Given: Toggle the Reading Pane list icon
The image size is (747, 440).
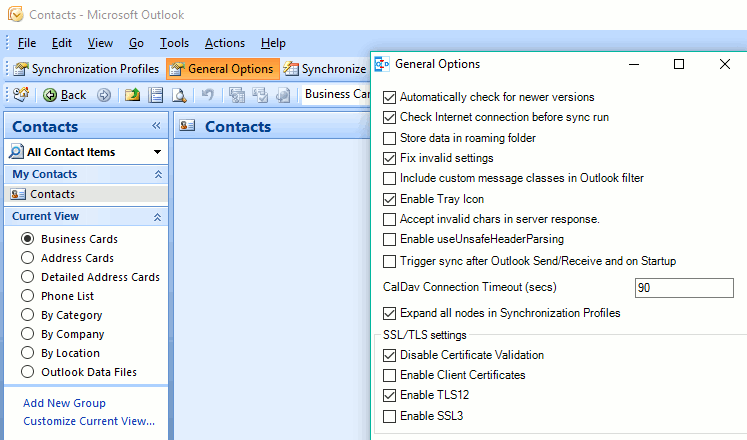Looking at the screenshot, I should click(x=155, y=95).
